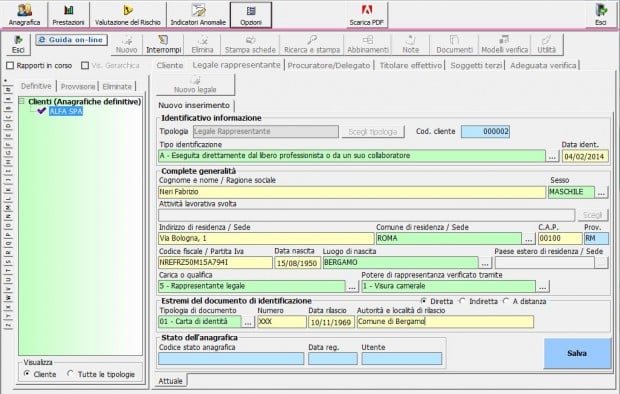Select the Eliminate list tab
Image resolution: width=620 pixels, height=394 pixels.
coord(117,86)
